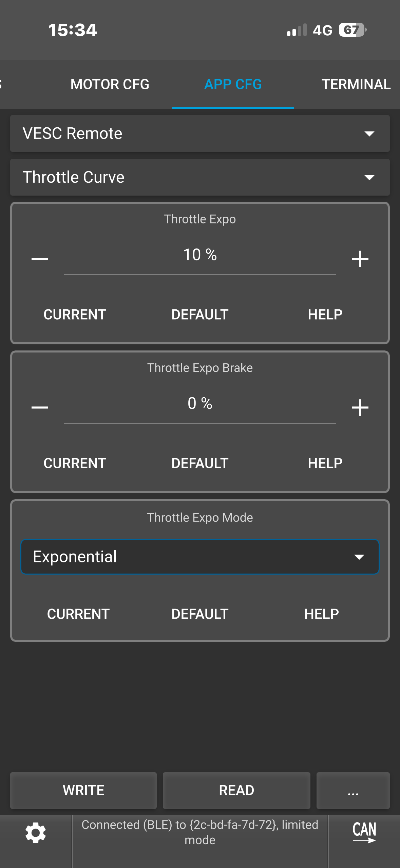Switch to the TERMINAL tab
400x868 pixels.
pos(356,84)
